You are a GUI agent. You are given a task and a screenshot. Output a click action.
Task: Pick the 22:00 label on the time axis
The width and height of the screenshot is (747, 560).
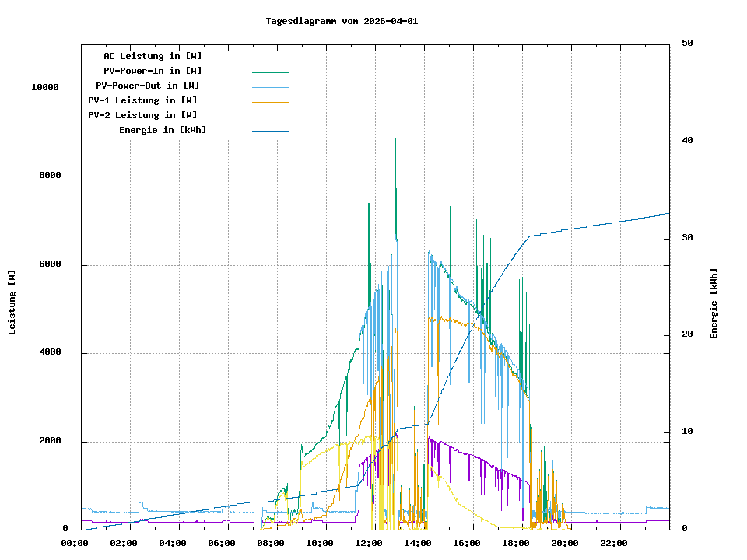(x=614, y=543)
